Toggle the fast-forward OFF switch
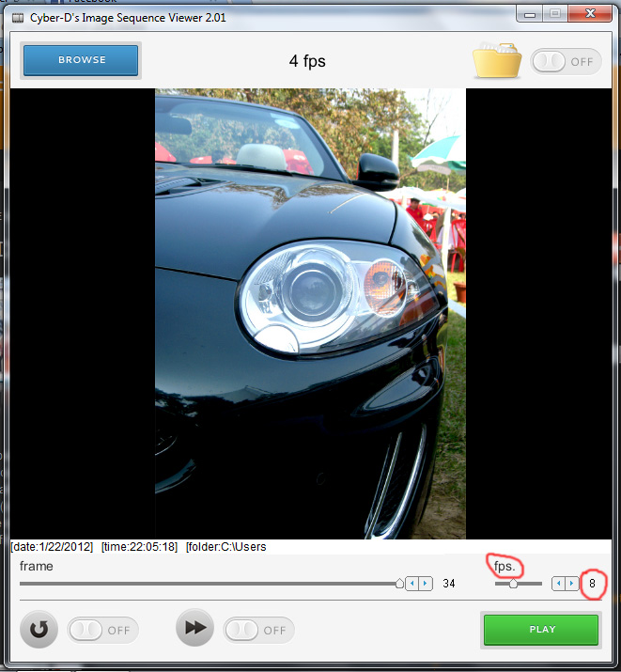The height and width of the screenshot is (672, 621). pos(258,630)
